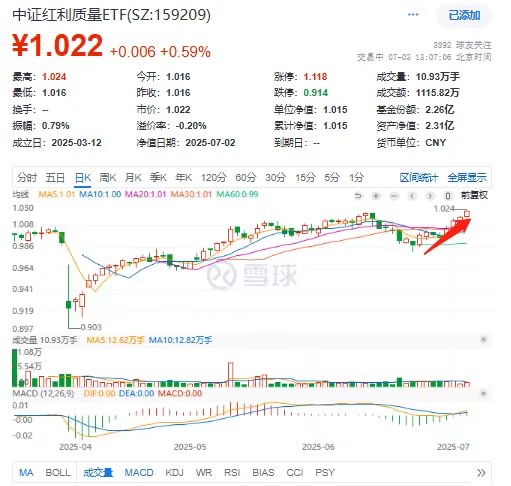Click the latest candlestick on the chart

tap(467, 213)
